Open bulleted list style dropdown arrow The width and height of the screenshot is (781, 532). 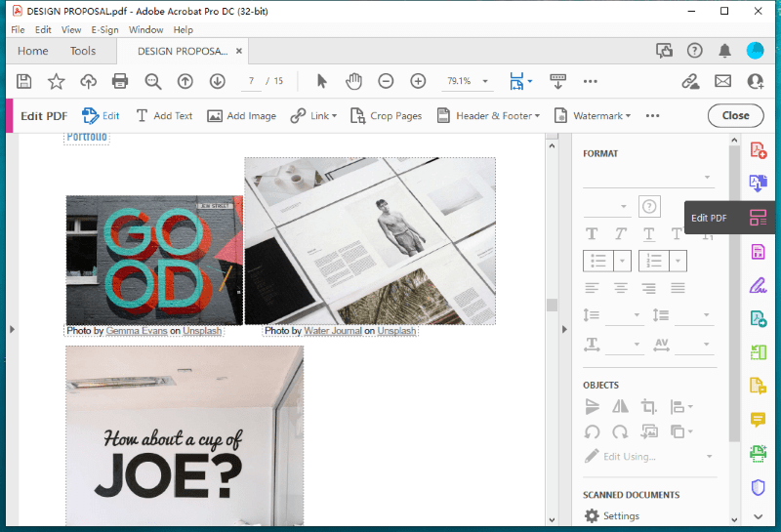622,261
